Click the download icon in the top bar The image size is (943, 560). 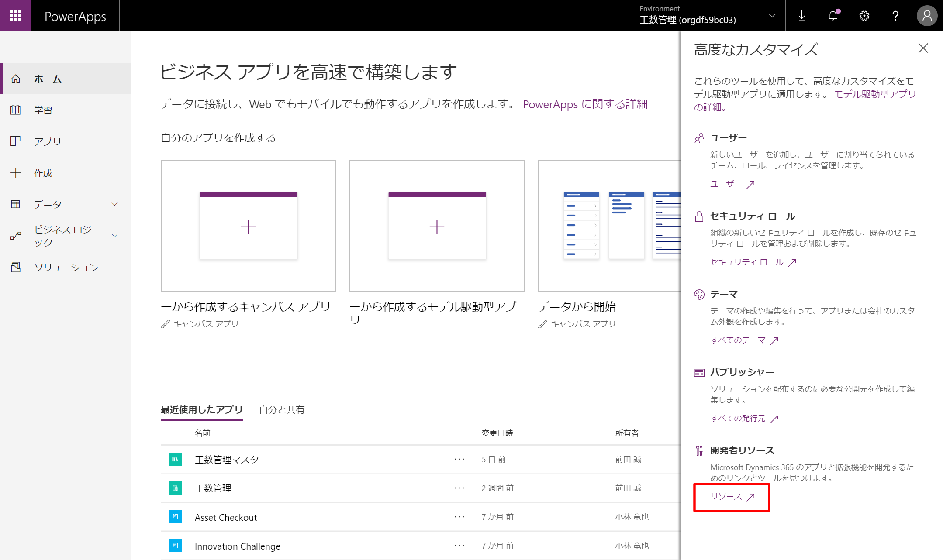[x=802, y=16]
